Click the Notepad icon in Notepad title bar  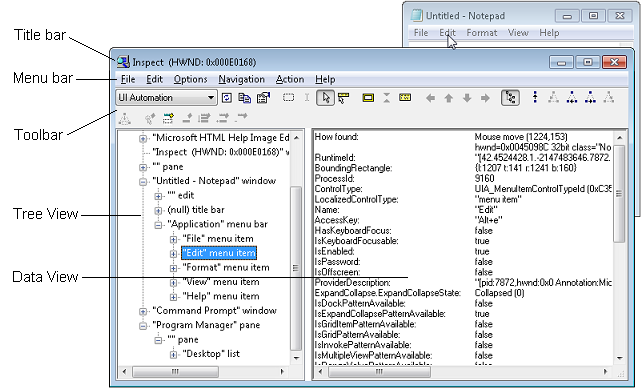point(416,16)
